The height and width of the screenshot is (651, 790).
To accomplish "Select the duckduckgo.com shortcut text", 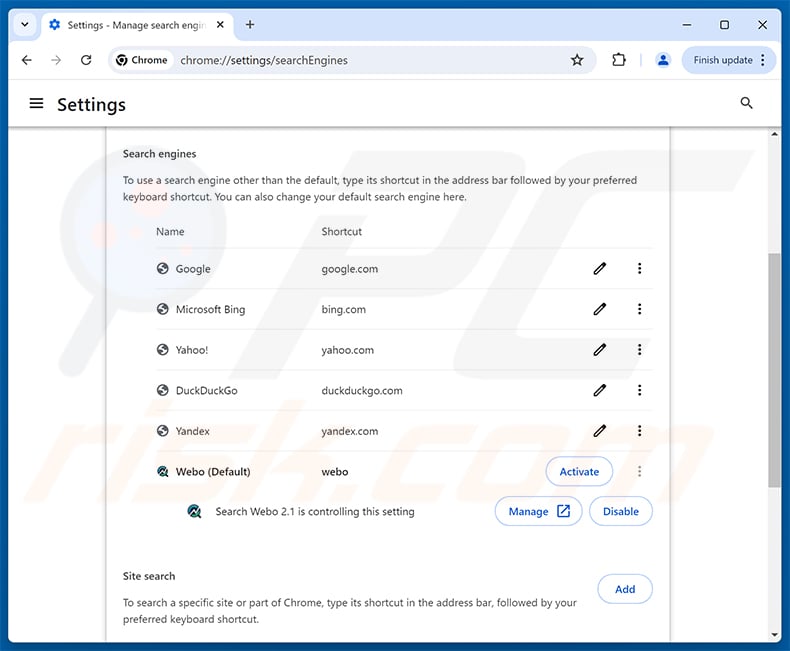I will 362,390.
